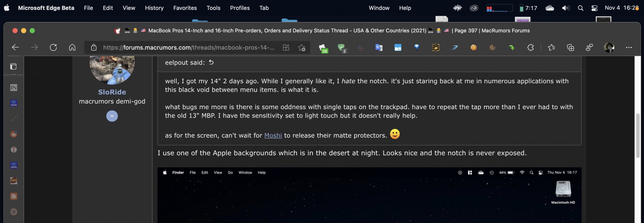644x223 pixels.
Task: Switch to the checkmark vertical tab
Action: click(14, 118)
